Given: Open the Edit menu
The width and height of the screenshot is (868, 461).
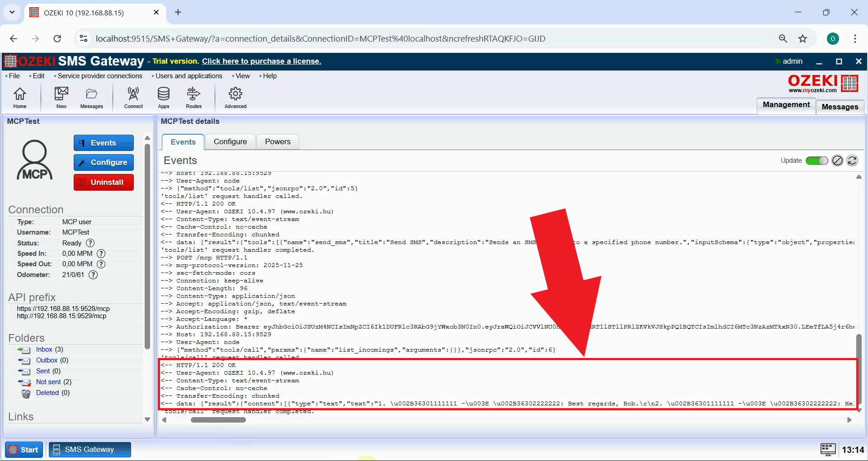Looking at the screenshot, I should [x=38, y=76].
